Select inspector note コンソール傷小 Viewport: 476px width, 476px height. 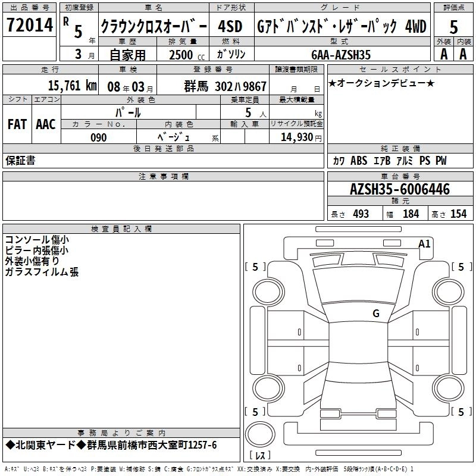point(37,240)
